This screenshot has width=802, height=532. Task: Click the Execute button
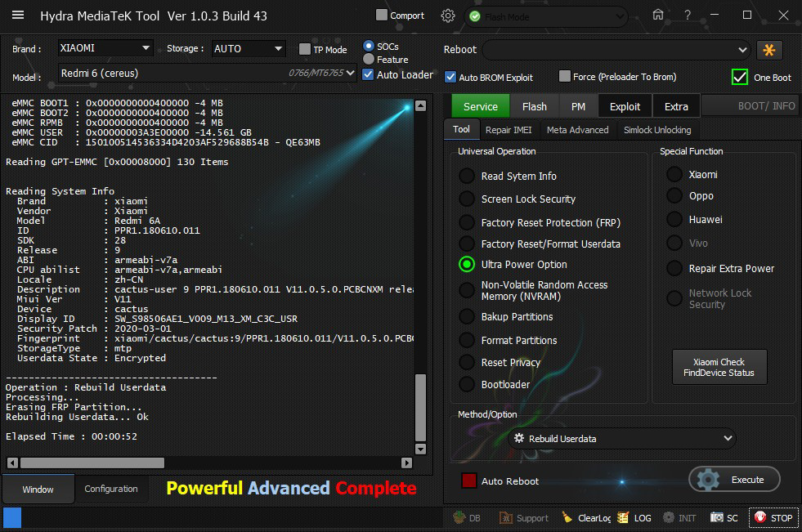coord(734,480)
